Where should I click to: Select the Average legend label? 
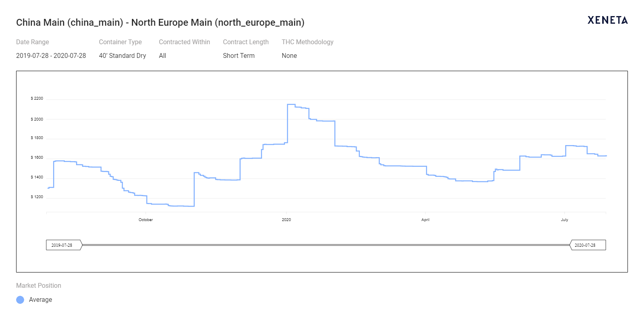pyautogui.click(x=40, y=300)
